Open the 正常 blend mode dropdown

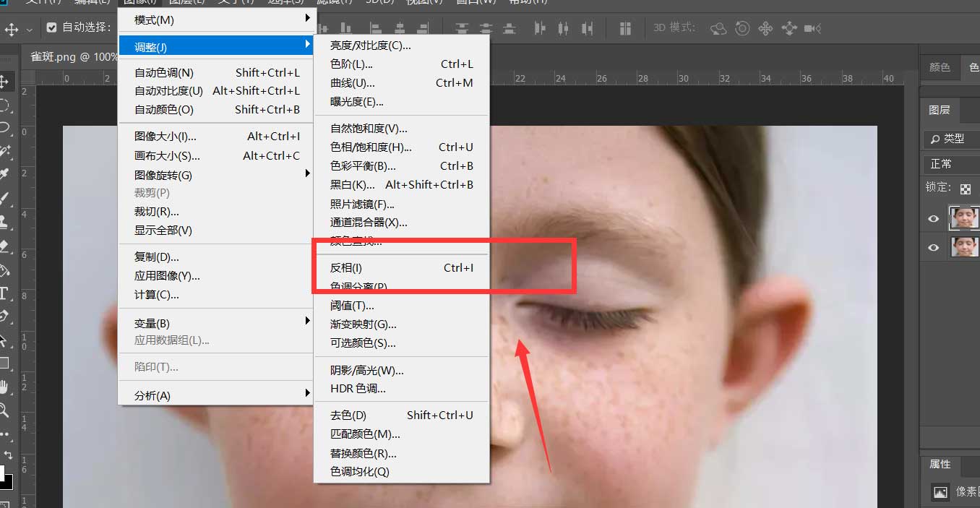pos(951,164)
